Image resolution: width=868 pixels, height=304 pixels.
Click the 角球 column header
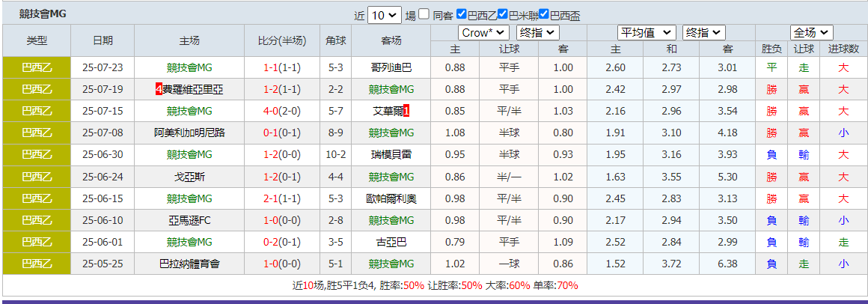click(x=336, y=40)
